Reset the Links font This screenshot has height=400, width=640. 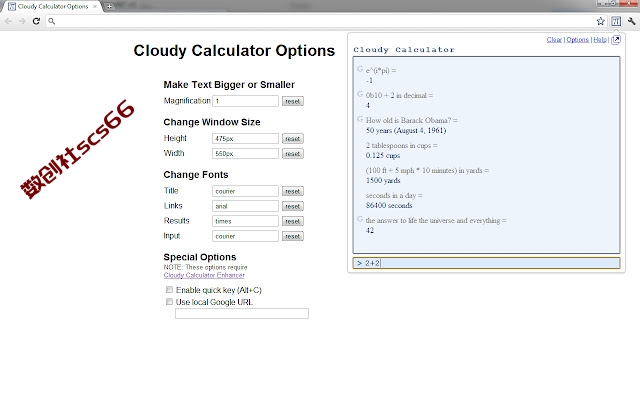tap(293, 207)
